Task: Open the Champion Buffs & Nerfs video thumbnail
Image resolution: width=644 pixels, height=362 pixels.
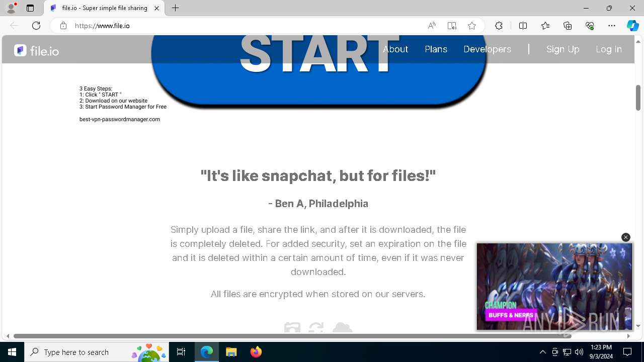Action: (x=554, y=287)
